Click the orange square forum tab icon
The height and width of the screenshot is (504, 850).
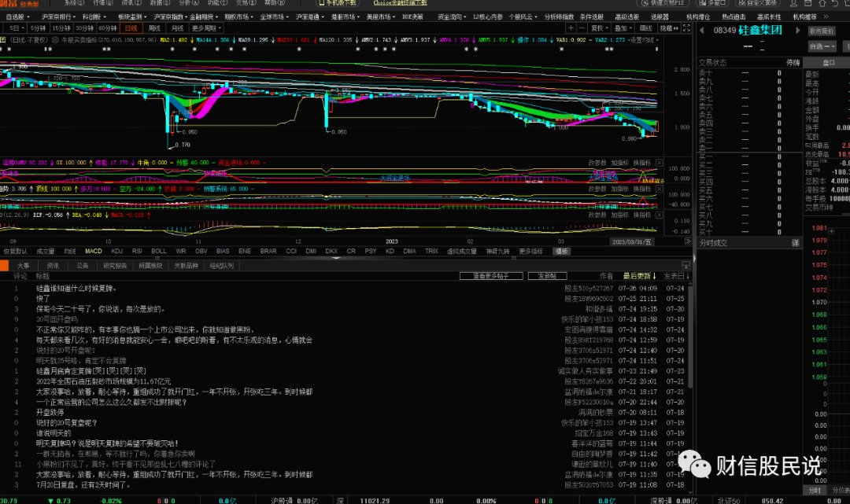[4, 266]
